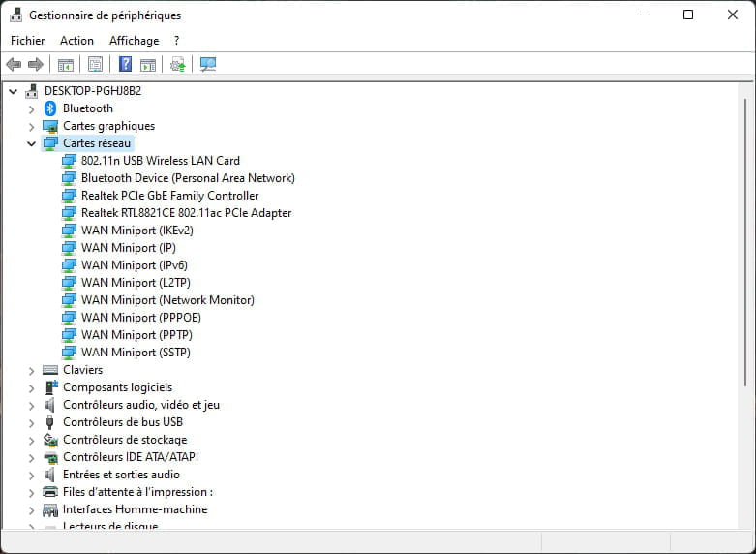Image resolution: width=756 pixels, height=554 pixels.
Task: Collapse the DESKTOP-PGHJ8B2 root node
Action: pos(14,91)
